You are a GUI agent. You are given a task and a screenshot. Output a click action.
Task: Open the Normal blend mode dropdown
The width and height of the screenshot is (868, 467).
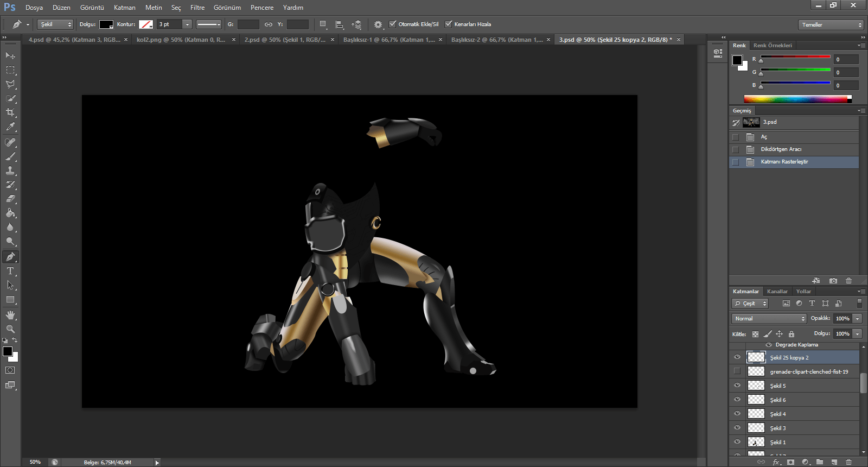point(769,319)
